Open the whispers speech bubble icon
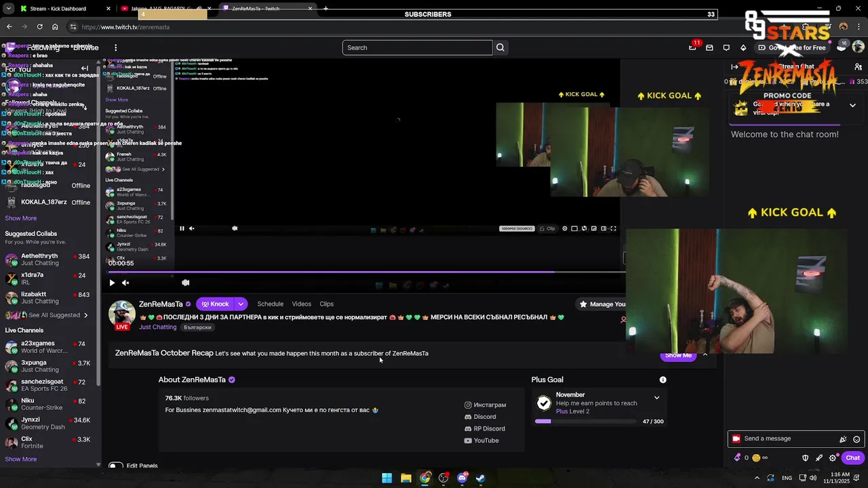Screen dimensions: 868x488 pyautogui.click(x=726, y=47)
